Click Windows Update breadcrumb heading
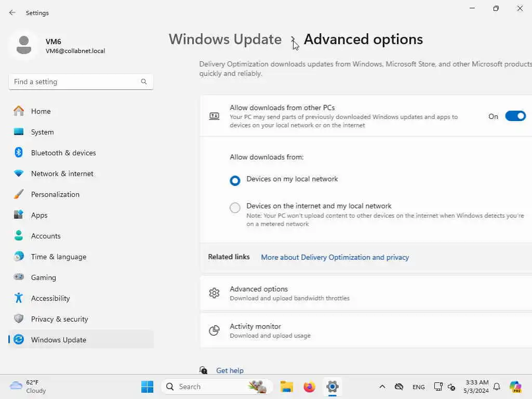 click(225, 39)
